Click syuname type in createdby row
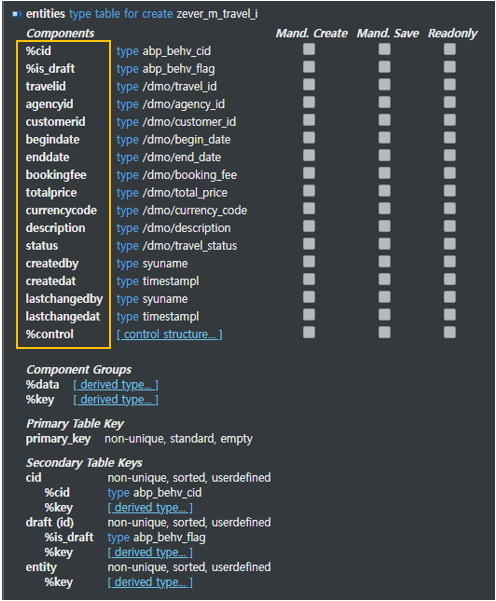This screenshot has width=496, height=601. click(x=165, y=264)
